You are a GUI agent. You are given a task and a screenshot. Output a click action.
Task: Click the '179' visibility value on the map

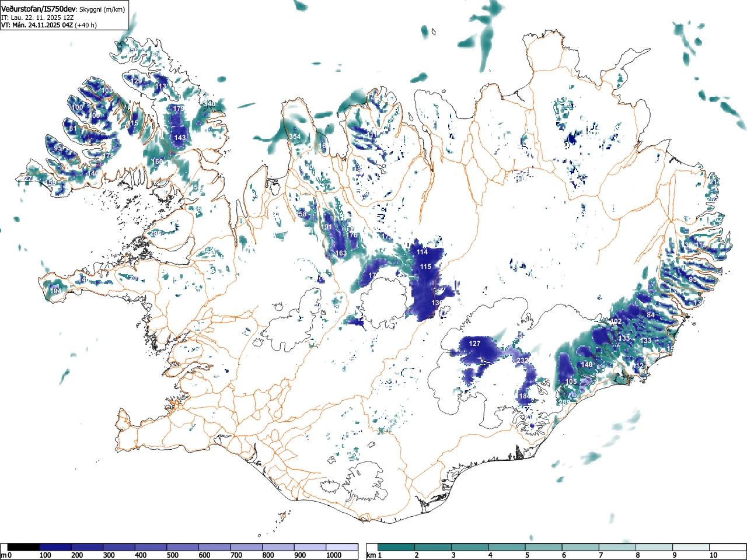pyautogui.click(x=179, y=108)
